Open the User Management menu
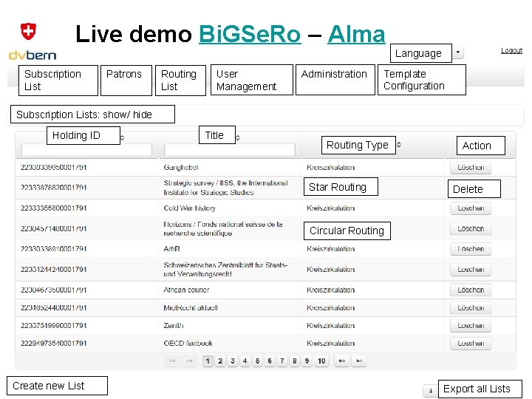This screenshot has height=399, width=532. pyautogui.click(x=252, y=80)
